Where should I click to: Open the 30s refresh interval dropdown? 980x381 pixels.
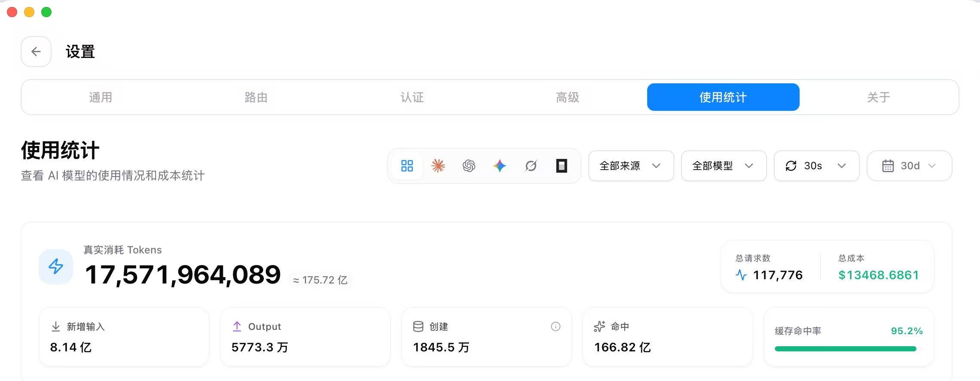pyautogui.click(x=816, y=166)
